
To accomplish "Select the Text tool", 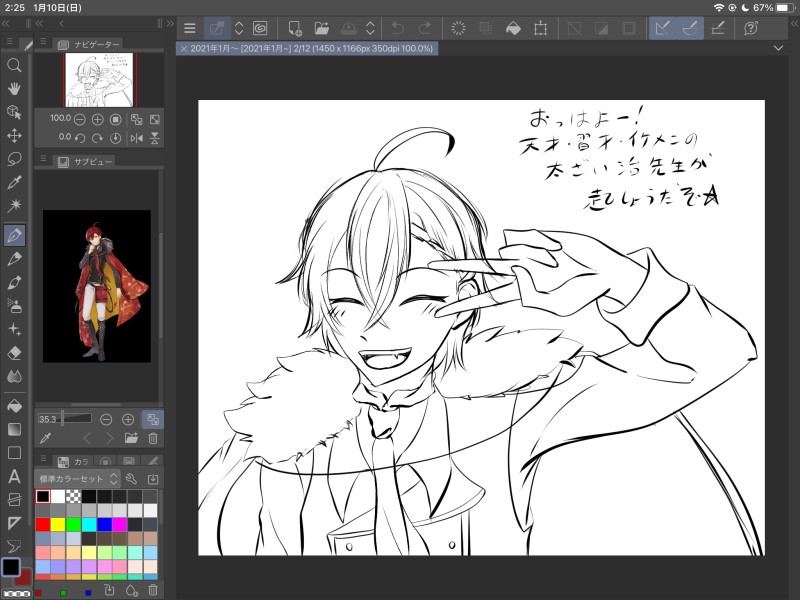I will (14, 477).
